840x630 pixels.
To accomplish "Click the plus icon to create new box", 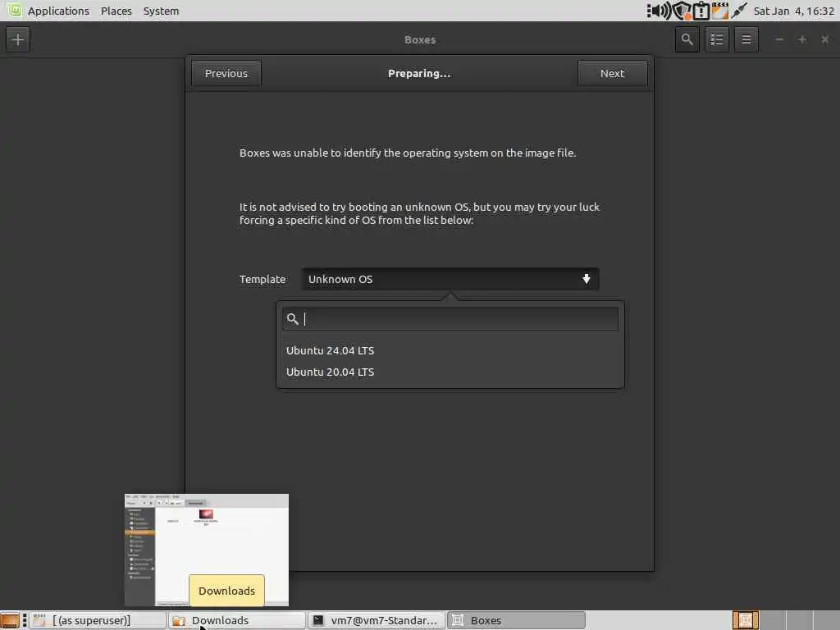I will click(18, 39).
